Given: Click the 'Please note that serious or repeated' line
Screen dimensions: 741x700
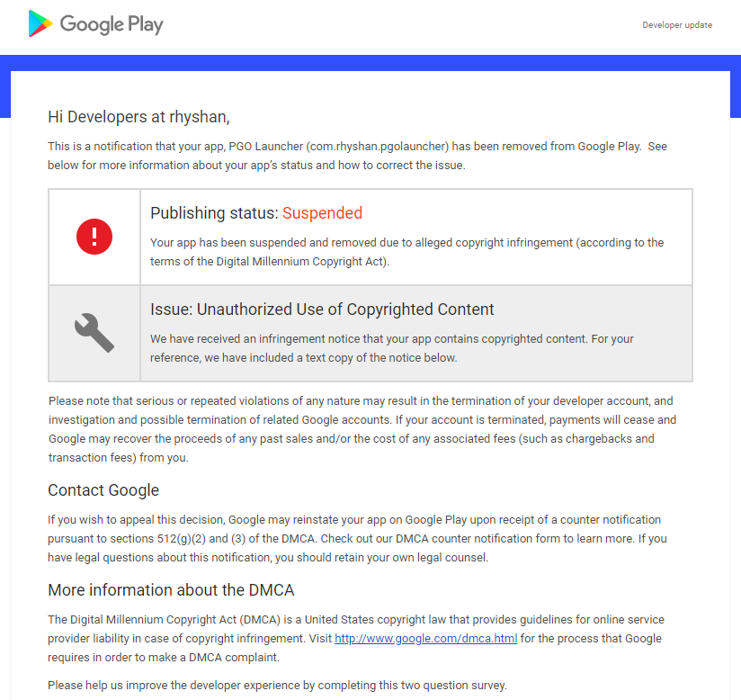Looking at the screenshot, I should tap(361, 401).
